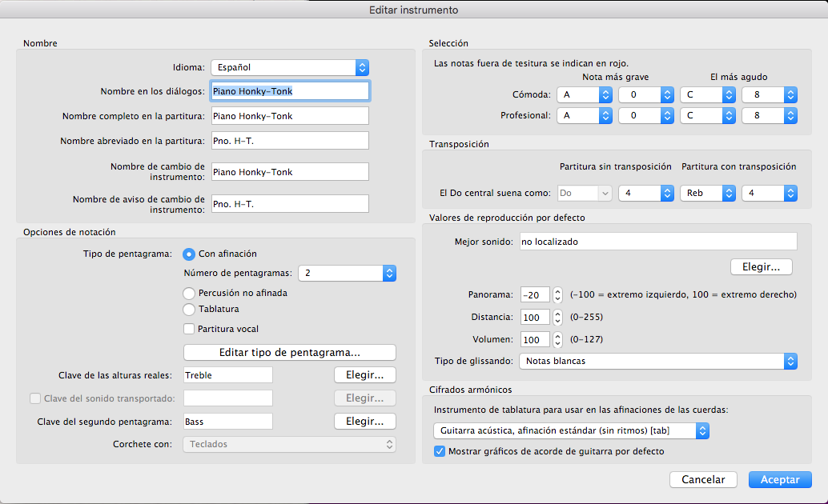Open Tipo de glissando dropdown
Image resolution: width=828 pixels, height=504 pixels.
point(657,362)
